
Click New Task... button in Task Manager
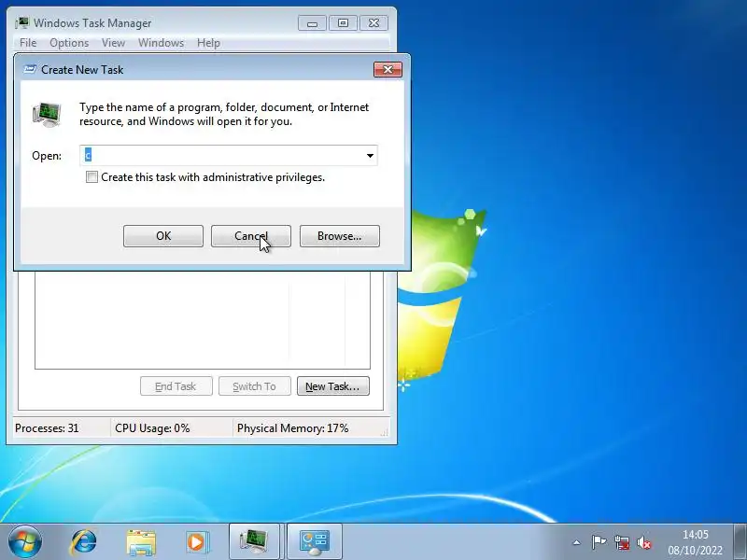(333, 386)
